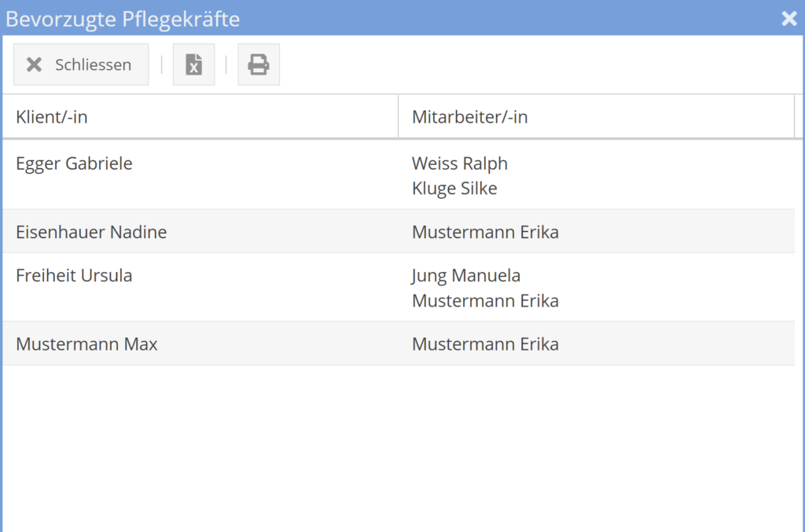
Task: Export the list to Excel
Action: (193, 64)
